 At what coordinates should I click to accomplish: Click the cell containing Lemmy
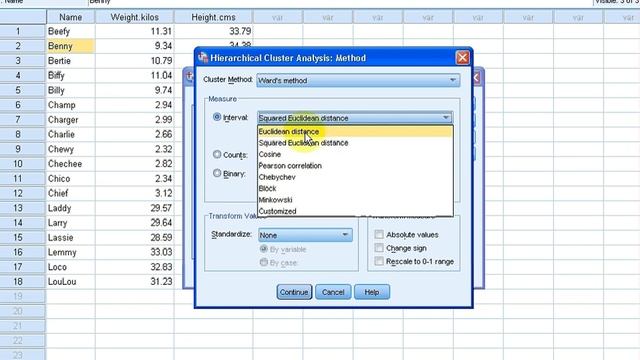tap(71, 252)
